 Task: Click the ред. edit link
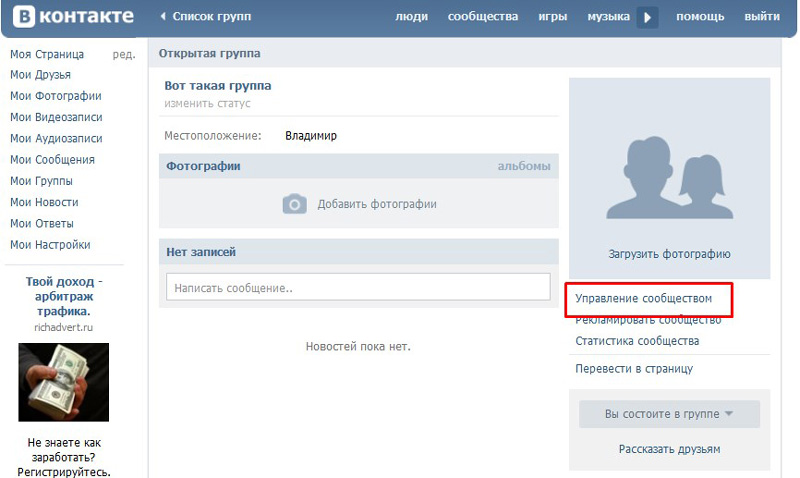click(x=124, y=55)
